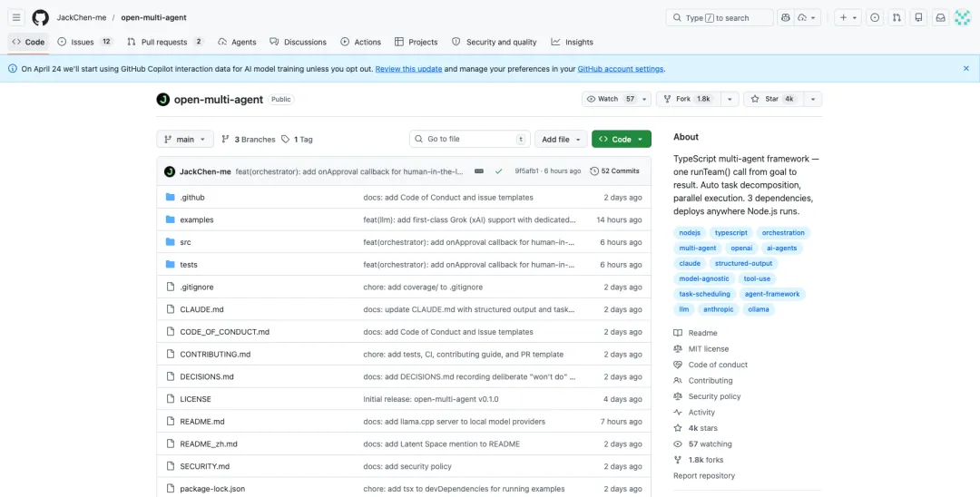Click JackChen-me commit author avatar
Screen dimensions: 980x497
(170, 171)
